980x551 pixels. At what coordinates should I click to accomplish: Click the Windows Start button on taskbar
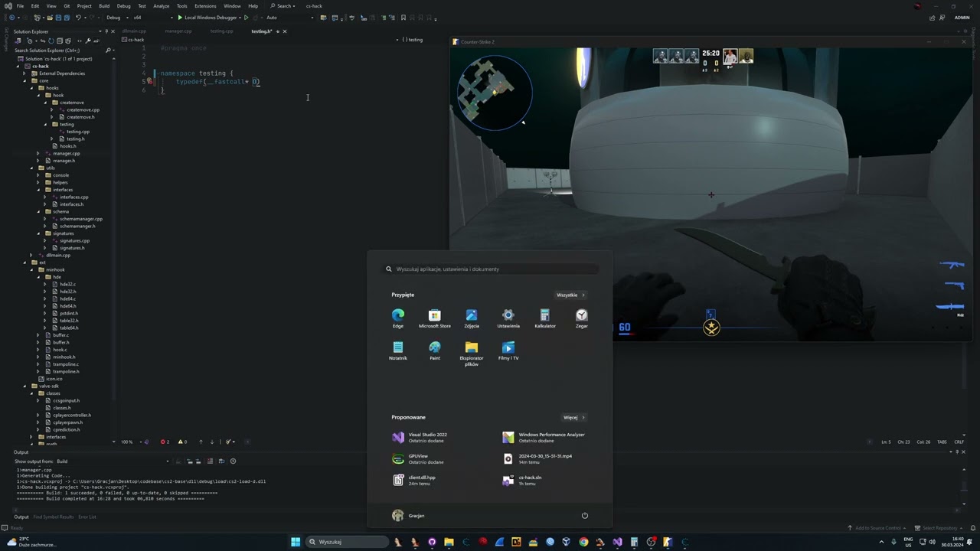click(296, 542)
